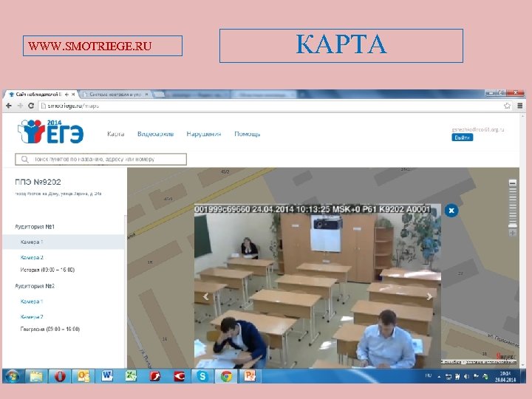532x399 pixels.
Task: Open PowerPoint from the taskbar
Action: coord(250,376)
